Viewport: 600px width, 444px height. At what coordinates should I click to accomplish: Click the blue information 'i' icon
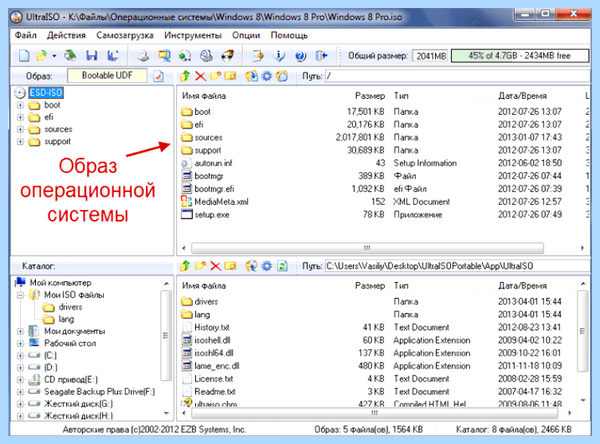coord(279,56)
